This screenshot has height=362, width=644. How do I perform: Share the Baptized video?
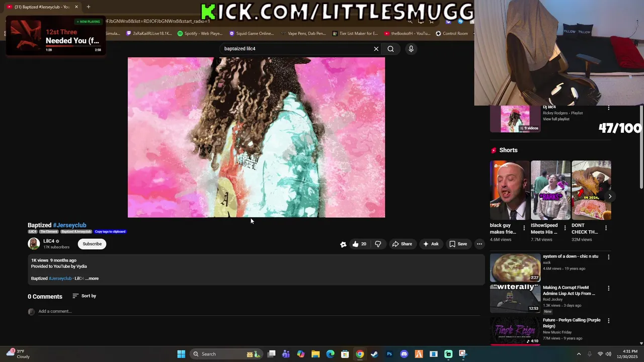[402, 244]
